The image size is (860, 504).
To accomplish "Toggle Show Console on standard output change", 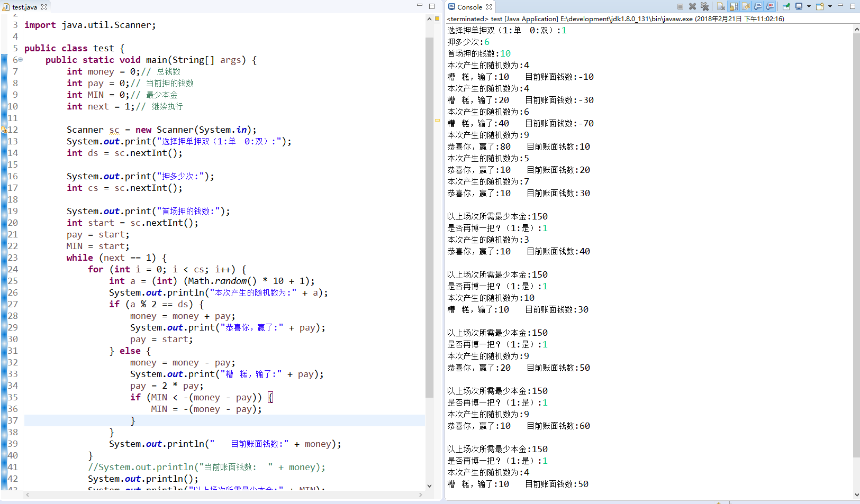I will click(758, 6).
